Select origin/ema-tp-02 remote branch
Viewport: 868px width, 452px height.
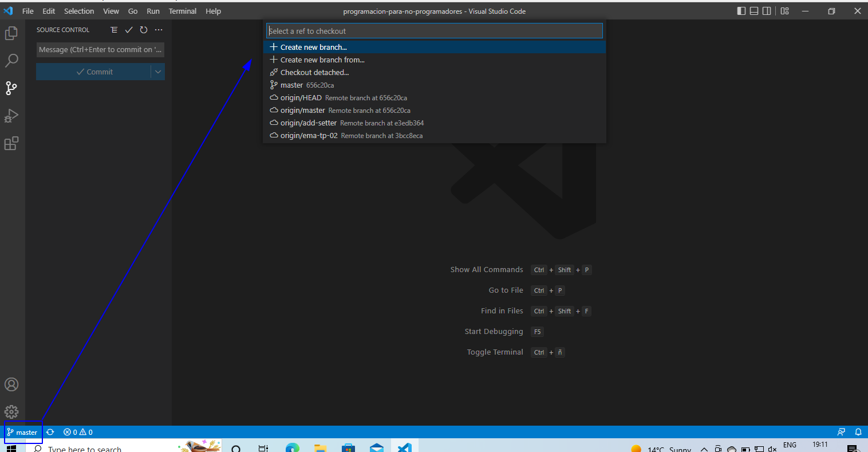pos(435,135)
